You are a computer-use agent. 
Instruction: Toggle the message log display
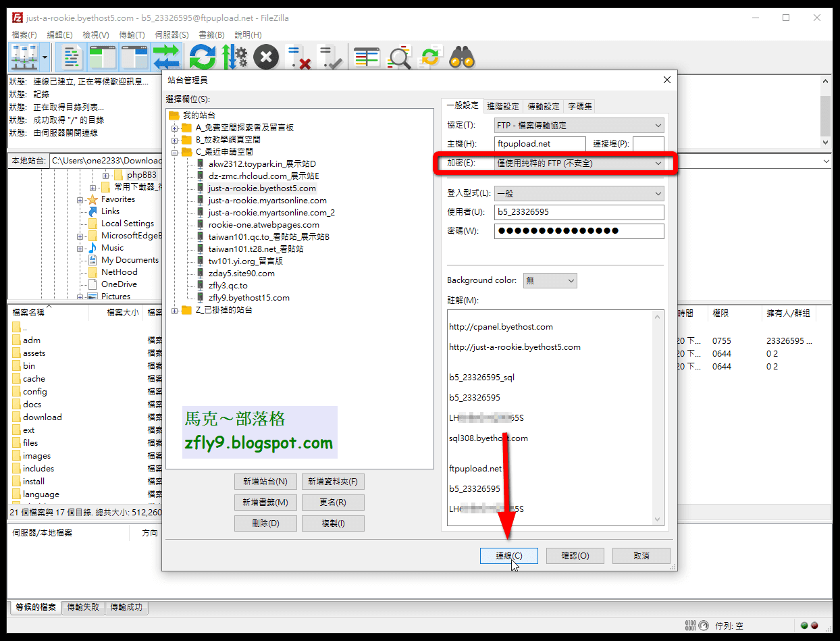click(70, 57)
